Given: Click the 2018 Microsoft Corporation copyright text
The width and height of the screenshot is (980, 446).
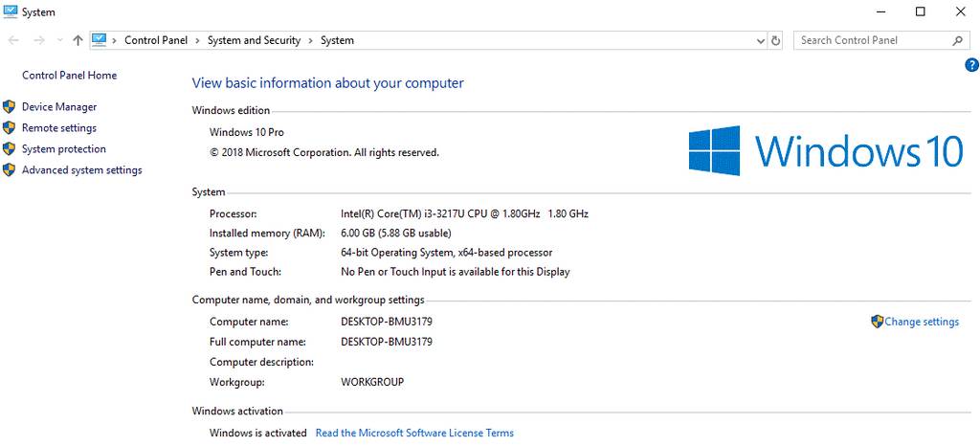Looking at the screenshot, I should [324, 152].
